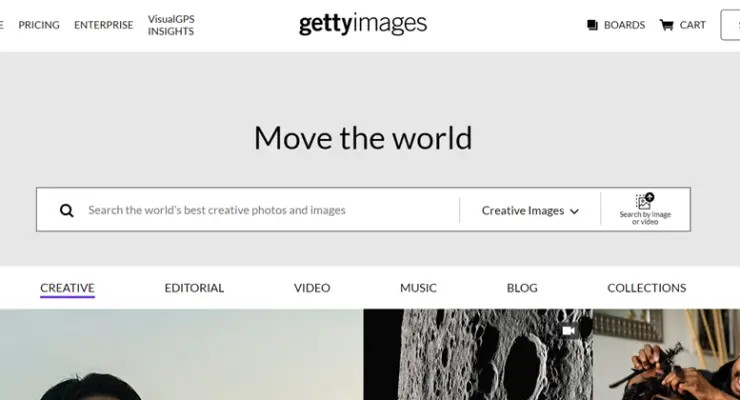Open VisualGPS Insights link
The height and width of the screenshot is (400, 740).
171,25
